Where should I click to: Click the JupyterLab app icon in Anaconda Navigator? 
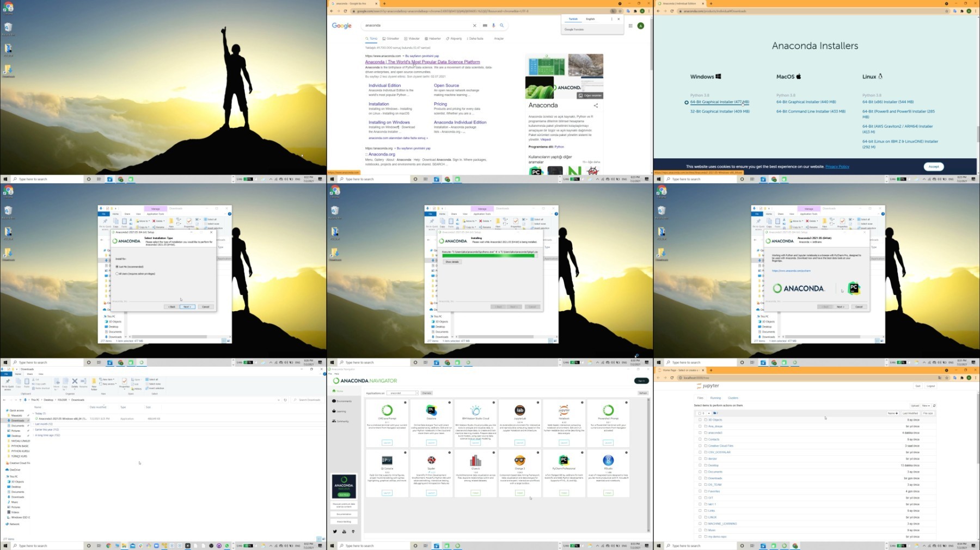click(x=520, y=410)
